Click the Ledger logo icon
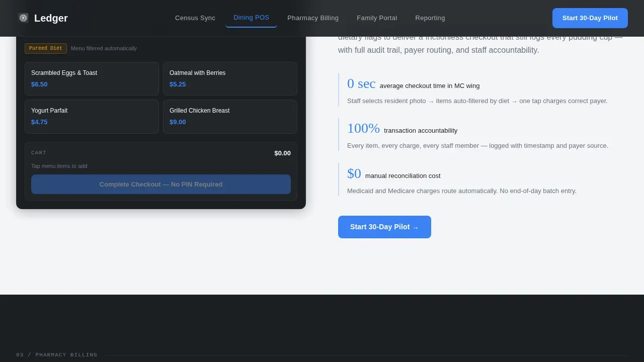This screenshot has height=362, width=644. pyautogui.click(x=23, y=18)
